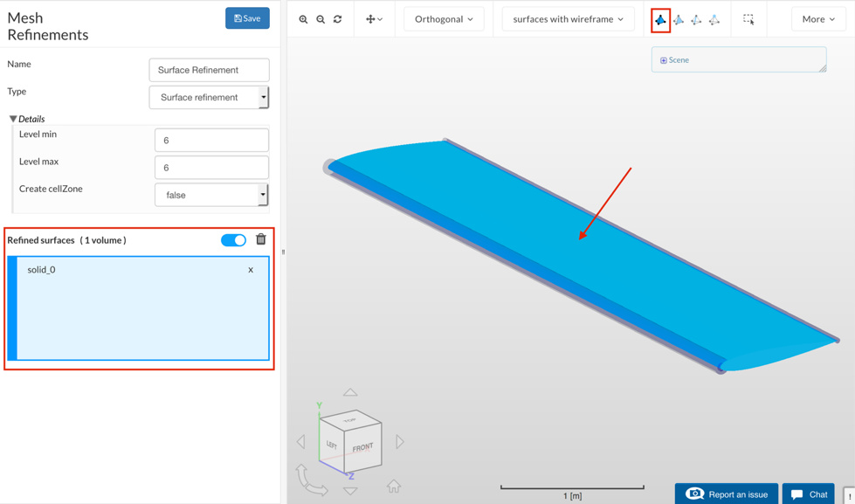Reset the view with refresh icon
855x504 pixels.
[x=337, y=19]
